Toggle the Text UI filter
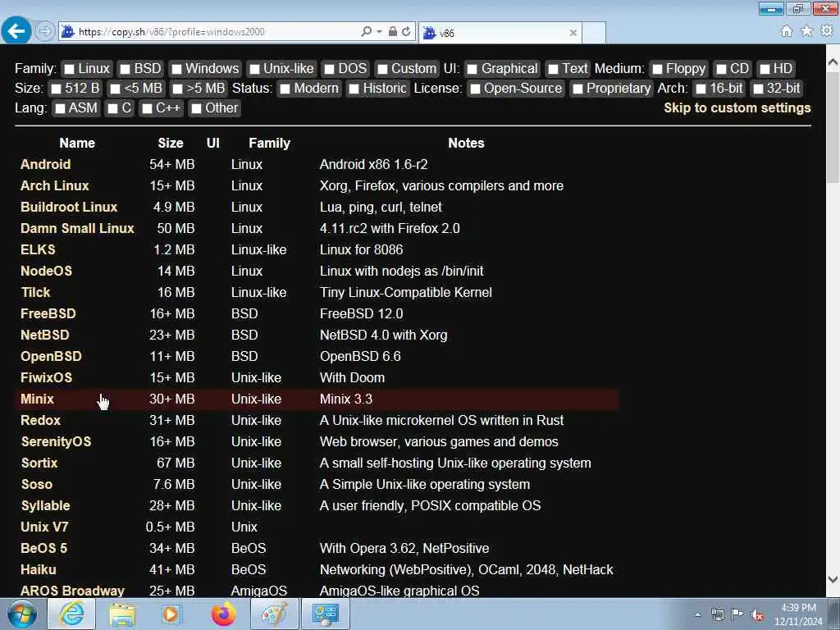Screen dimensions: 840x630 [554, 69]
